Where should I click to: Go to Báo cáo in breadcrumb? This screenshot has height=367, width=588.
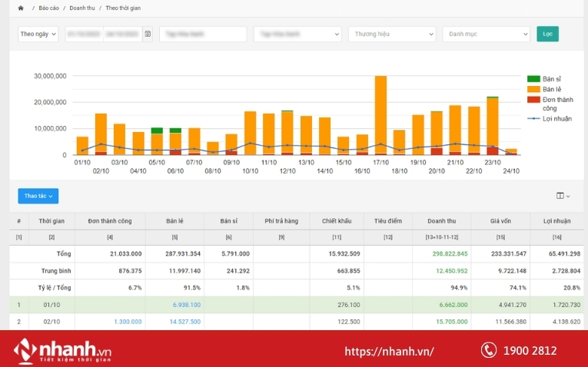(x=48, y=8)
